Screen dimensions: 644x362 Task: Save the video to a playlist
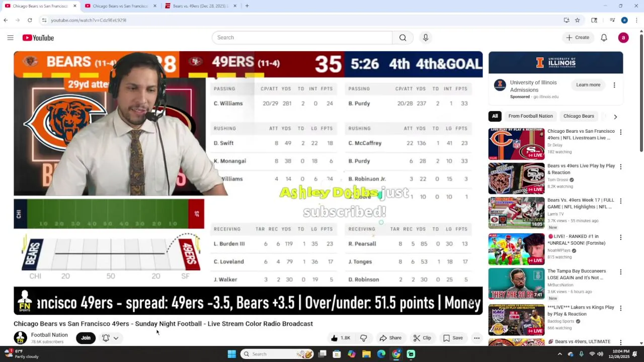(453, 338)
